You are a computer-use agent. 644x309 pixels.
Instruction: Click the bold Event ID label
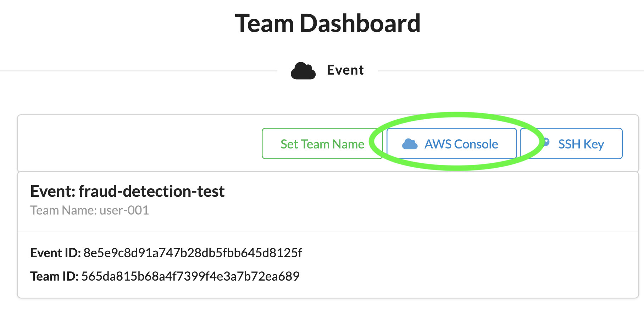tap(56, 253)
